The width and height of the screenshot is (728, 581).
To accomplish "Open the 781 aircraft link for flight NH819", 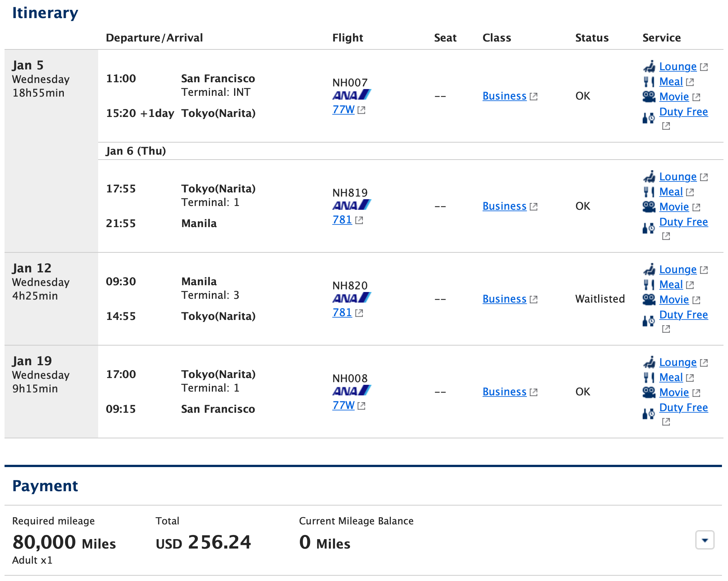I will [342, 220].
